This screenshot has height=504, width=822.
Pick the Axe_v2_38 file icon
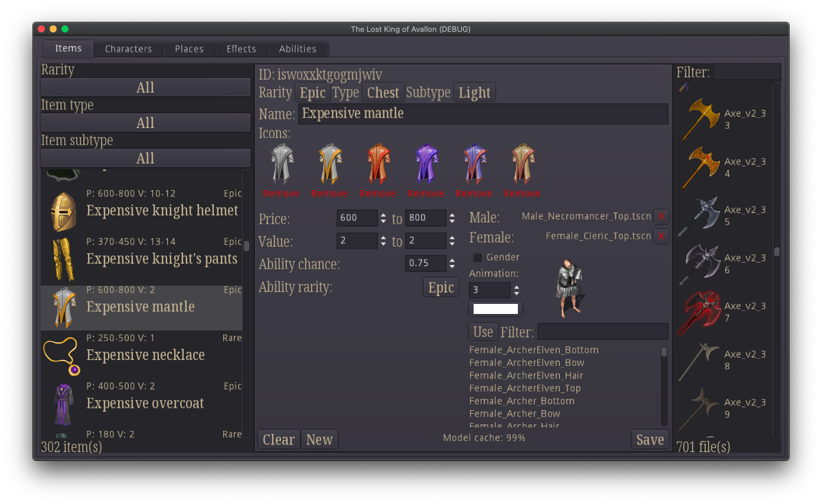(700, 361)
